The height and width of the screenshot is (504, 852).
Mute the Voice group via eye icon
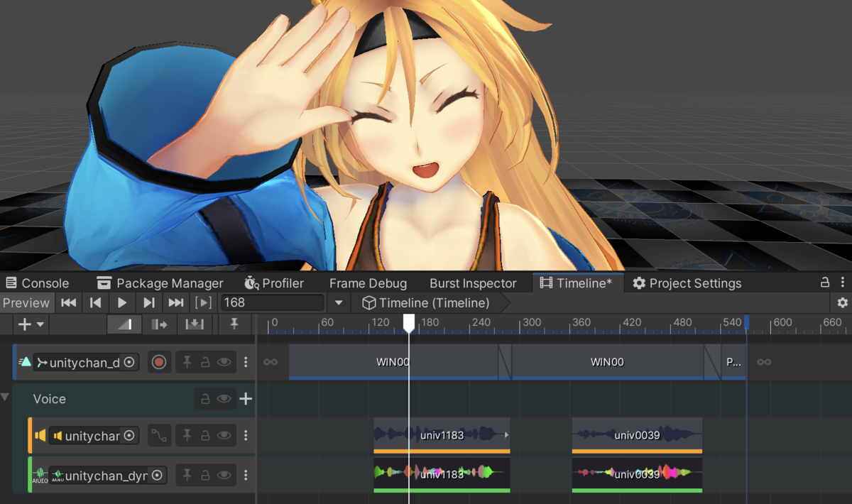point(224,399)
